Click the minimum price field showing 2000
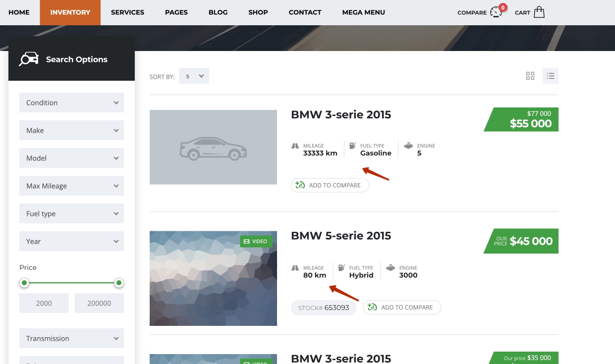This screenshot has width=615, height=364. coord(44,303)
